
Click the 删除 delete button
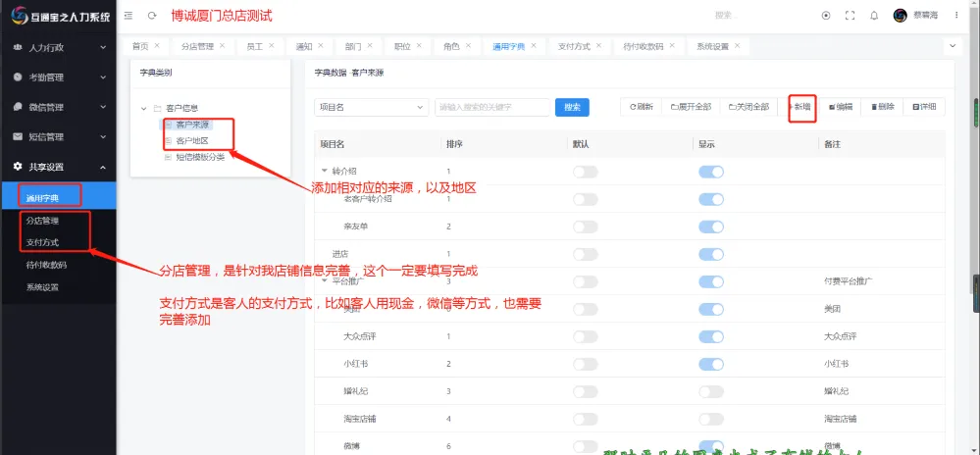pos(883,107)
